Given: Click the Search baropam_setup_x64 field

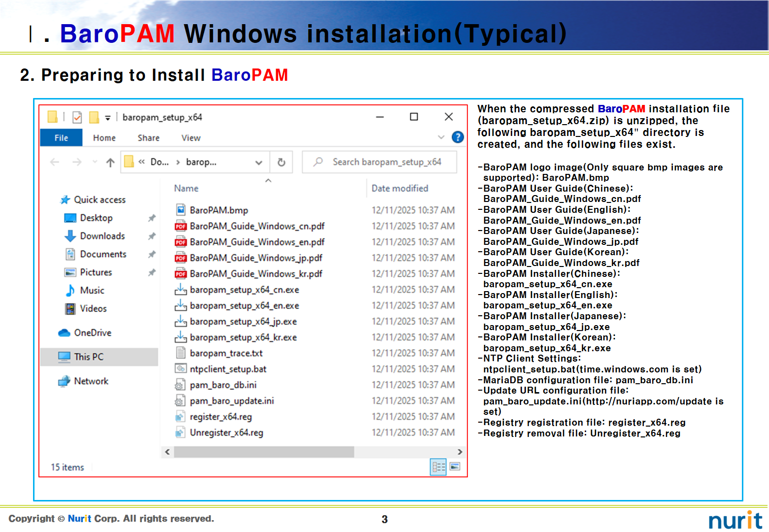Looking at the screenshot, I should pyautogui.click(x=380, y=162).
